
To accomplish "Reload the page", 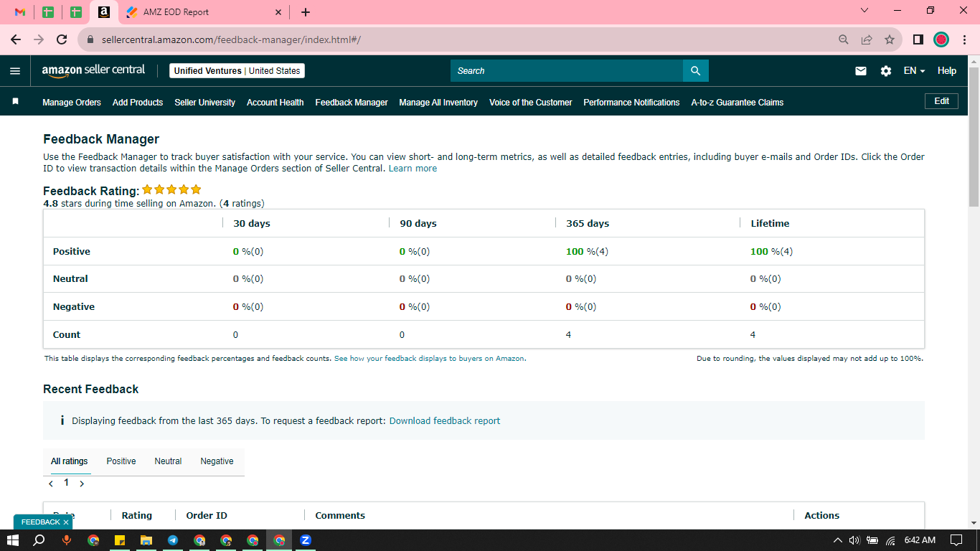I will (62, 39).
